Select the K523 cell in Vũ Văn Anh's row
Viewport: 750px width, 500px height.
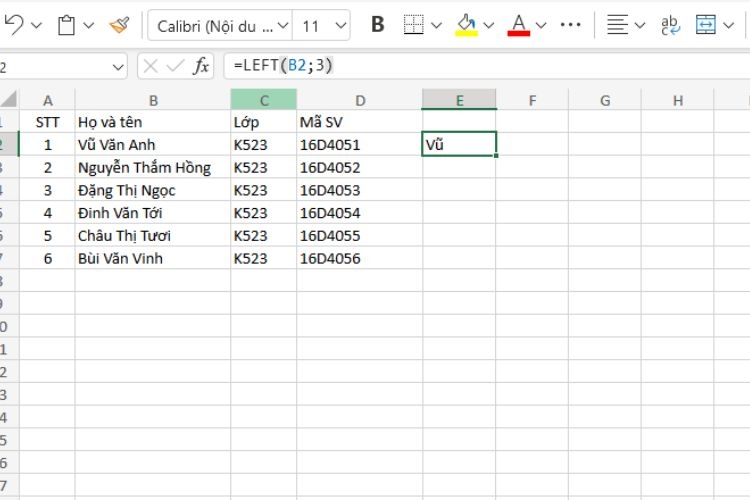click(x=264, y=144)
